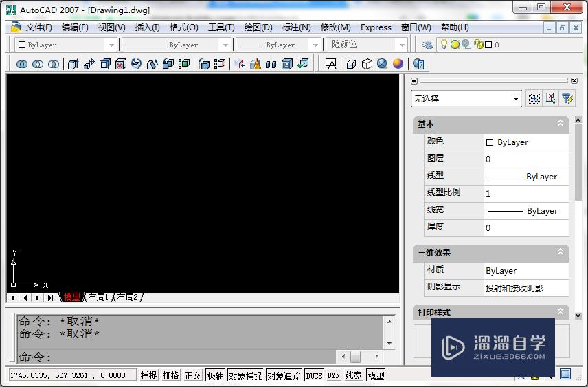Click the Quick Select icon in properties panel
This screenshot has height=387, width=588.
(567, 99)
